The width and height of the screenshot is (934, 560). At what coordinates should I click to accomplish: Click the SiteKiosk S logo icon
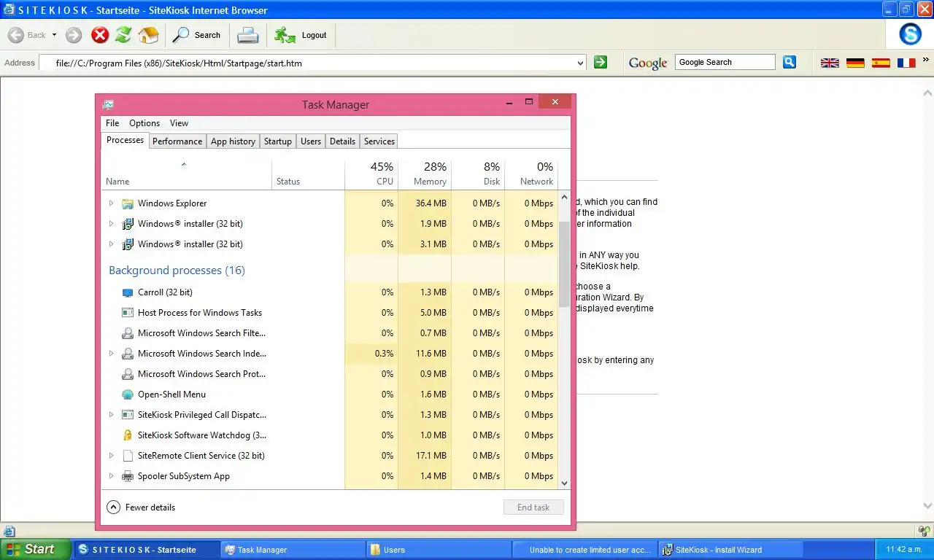[910, 34]
